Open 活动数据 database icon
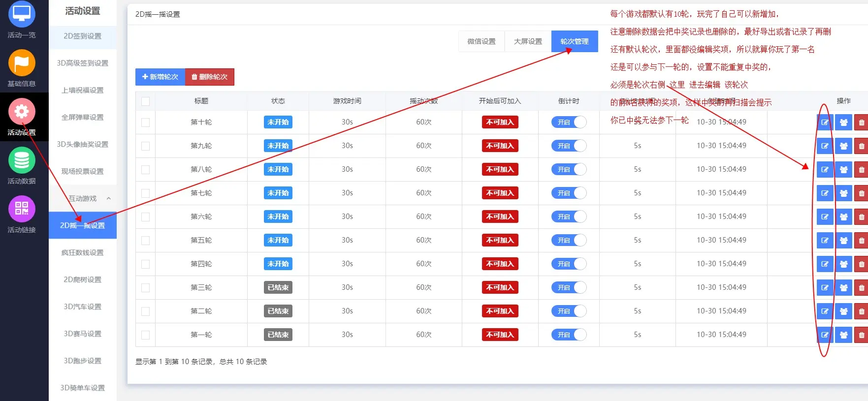 tap(22, 160)
